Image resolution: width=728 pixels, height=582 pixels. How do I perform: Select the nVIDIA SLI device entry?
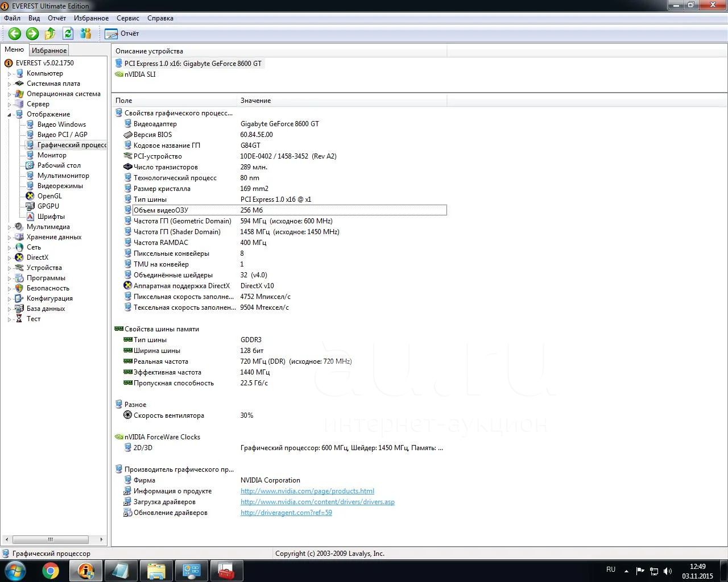pyautogui.click(x=140, y=74)
